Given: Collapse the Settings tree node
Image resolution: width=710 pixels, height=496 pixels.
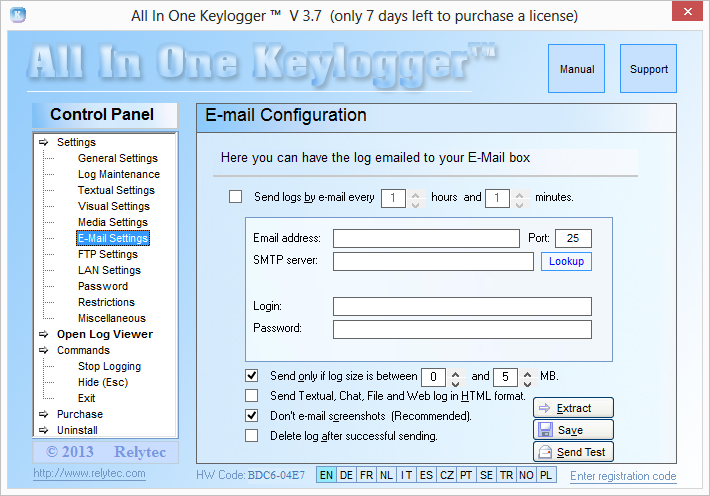Looking at the screenshot, I should click(76, 142).
